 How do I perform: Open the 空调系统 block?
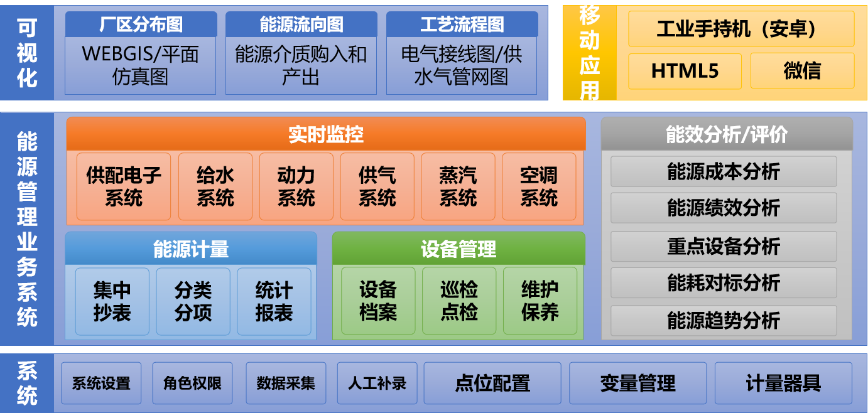click(x=539, y=186)
